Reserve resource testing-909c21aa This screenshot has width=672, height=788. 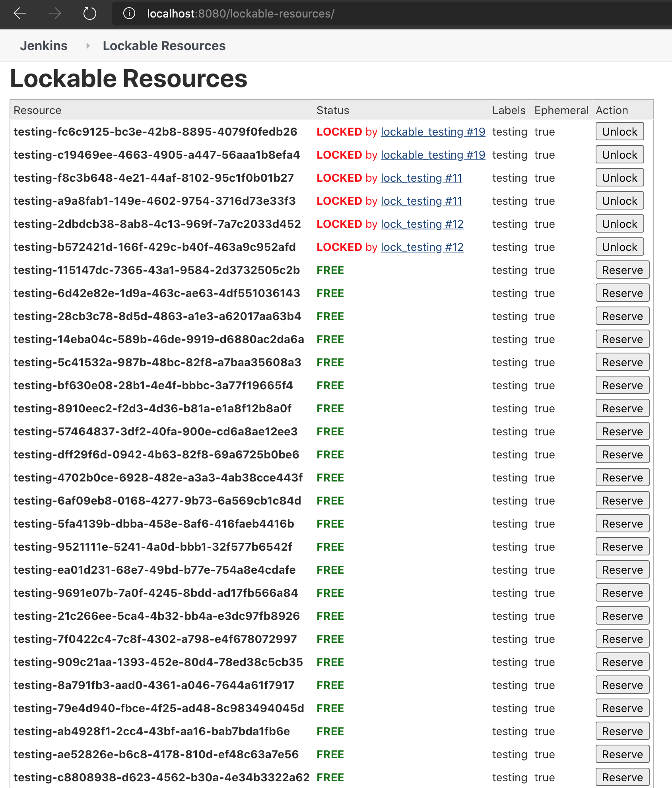[622, 662]
